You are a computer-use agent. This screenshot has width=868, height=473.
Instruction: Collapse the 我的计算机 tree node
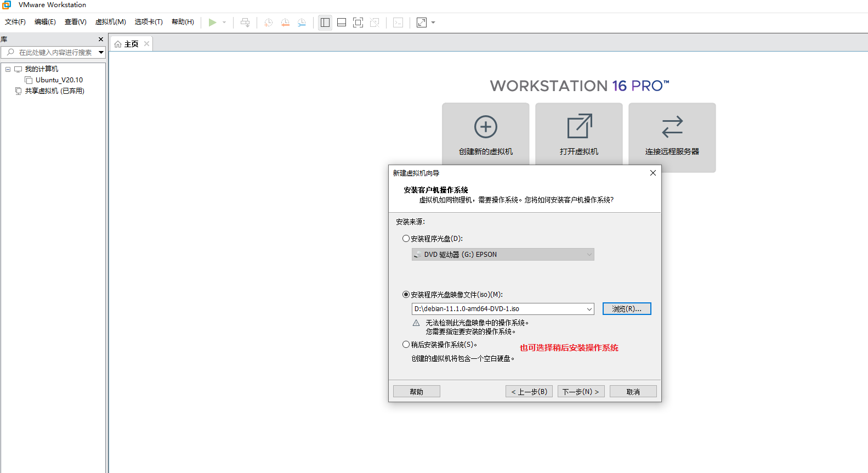tap(8, 69)
